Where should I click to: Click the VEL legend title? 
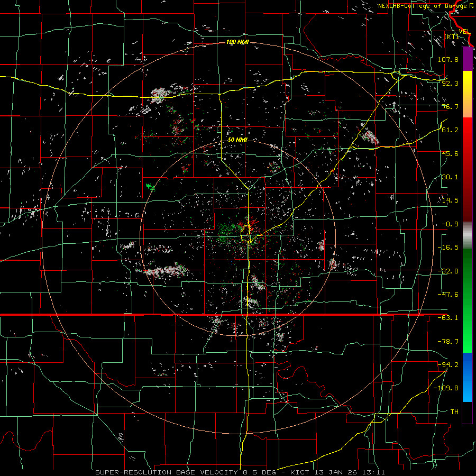[464, 32]
